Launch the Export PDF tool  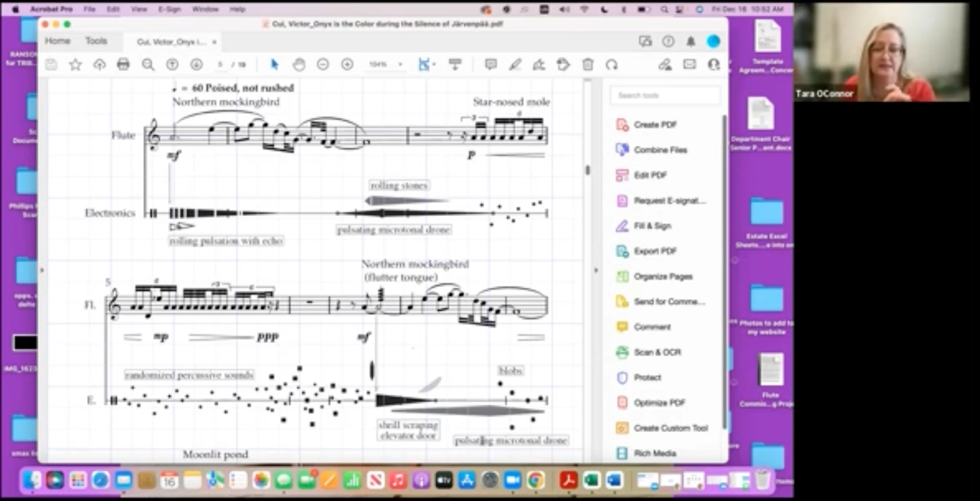point(655,251)
